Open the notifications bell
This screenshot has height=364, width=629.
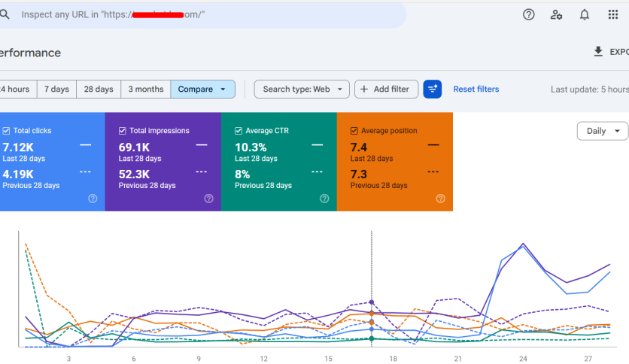pos(585,15)
